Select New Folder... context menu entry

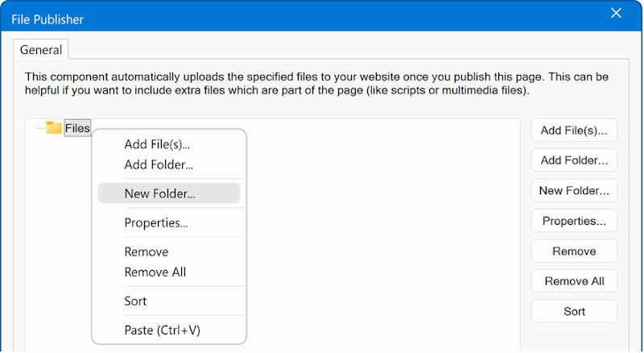[x=159, y=193]
